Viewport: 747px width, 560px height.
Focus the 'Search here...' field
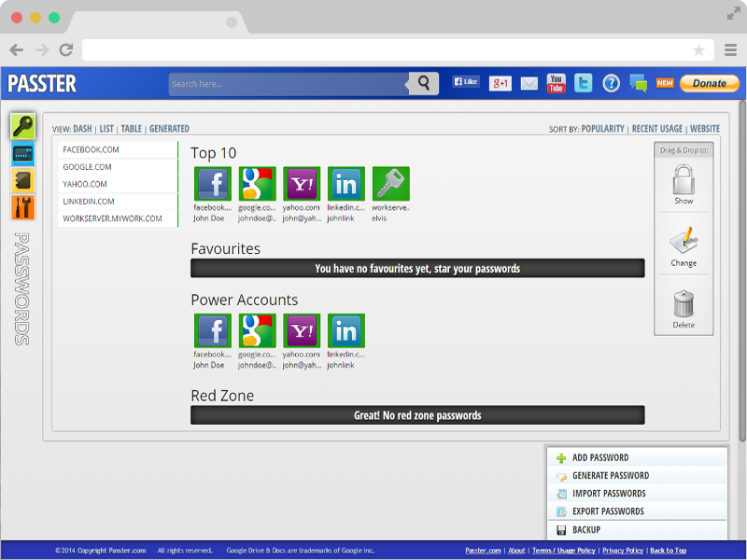click(289, 84)
